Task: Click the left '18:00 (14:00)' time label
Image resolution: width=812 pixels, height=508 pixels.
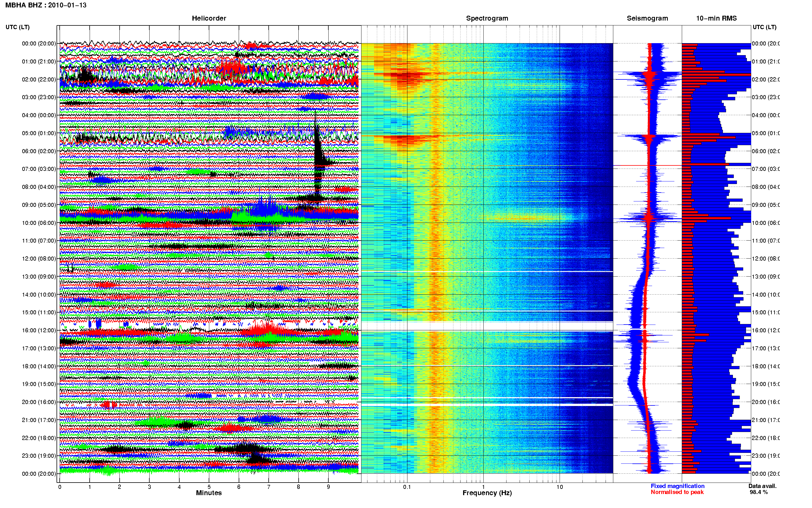Action: pyautogui.click(x=39, y=366)
